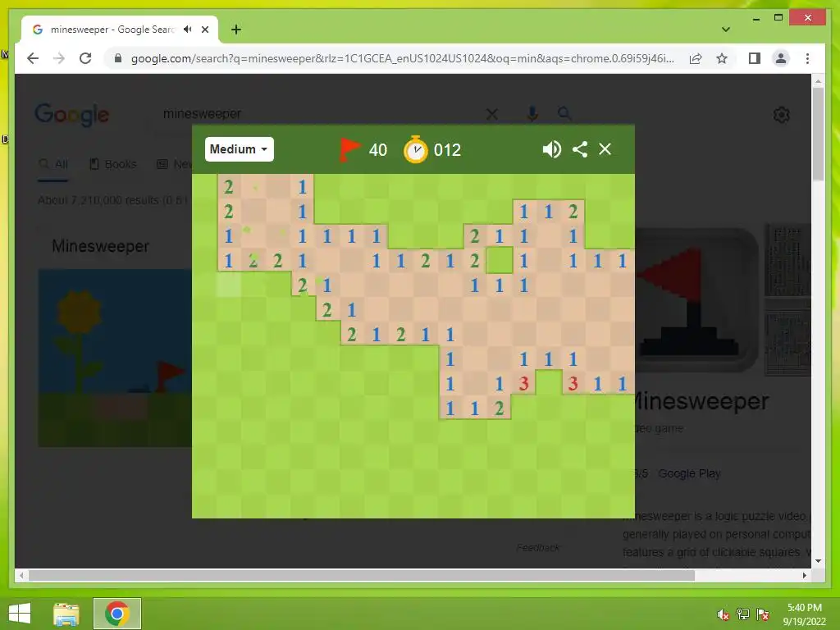Click the system tray volume icon

tap(724, 614)
